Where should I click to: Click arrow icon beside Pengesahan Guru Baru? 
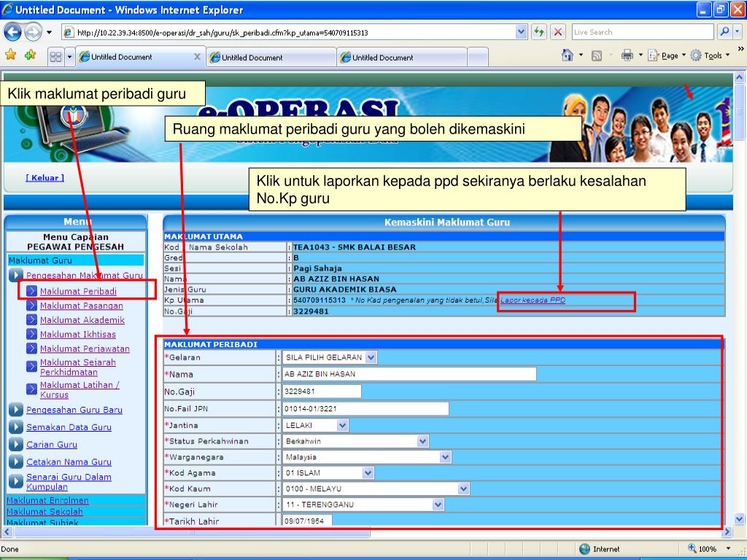(x=16, y=410)
